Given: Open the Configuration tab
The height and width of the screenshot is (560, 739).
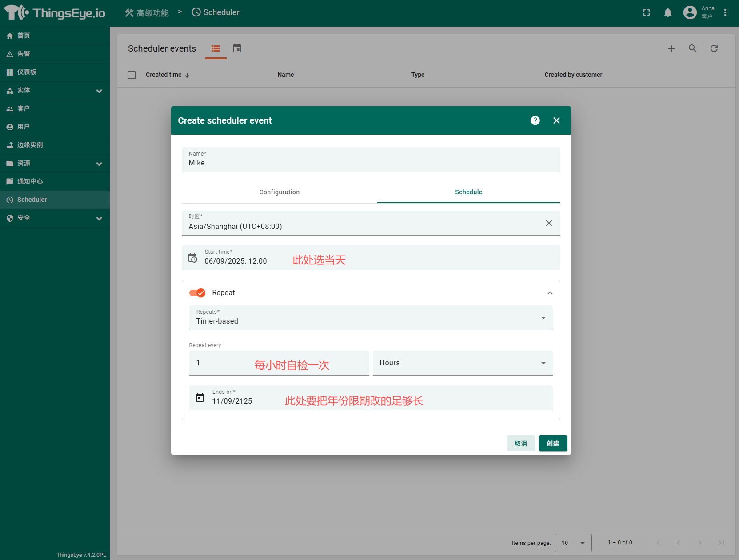Looking at the screenshot, I should (279, 192).
